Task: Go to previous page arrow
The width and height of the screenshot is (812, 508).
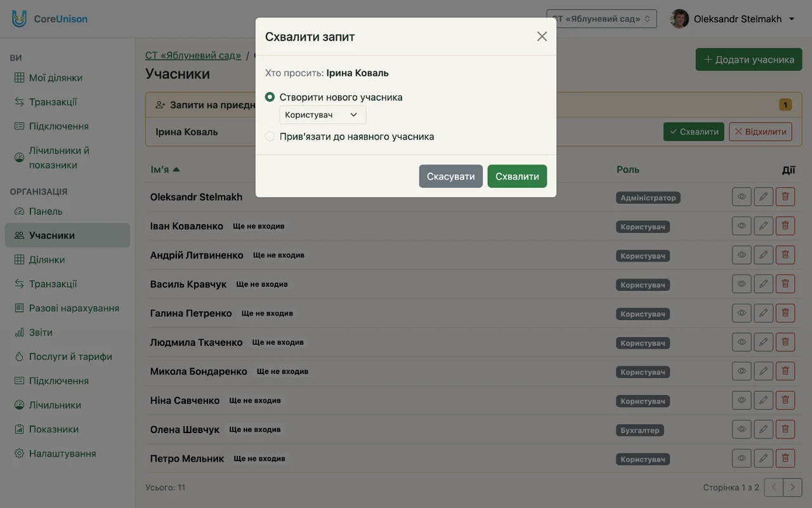Action: tap(774, 488)
